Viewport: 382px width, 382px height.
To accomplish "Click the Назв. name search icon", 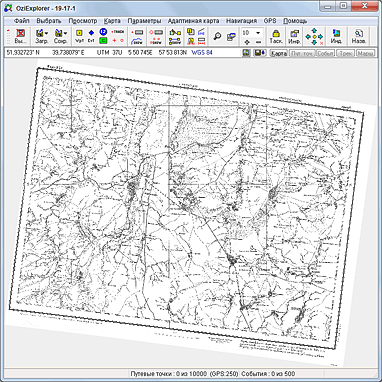I will pyautogui.click(x=359, y=37).
